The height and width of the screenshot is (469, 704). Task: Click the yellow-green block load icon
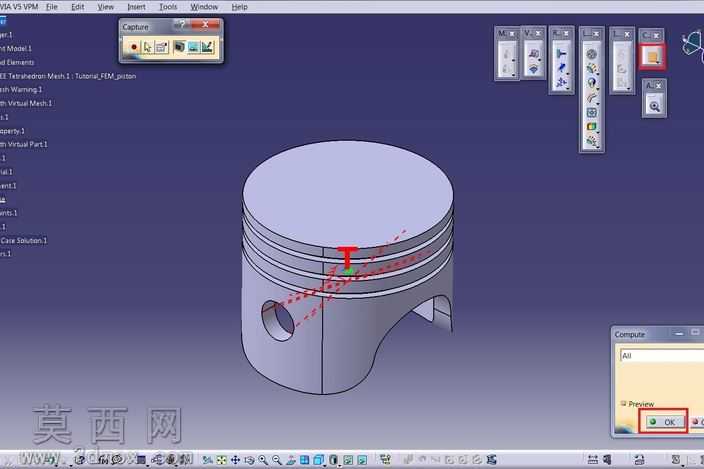tap(591, 127)
